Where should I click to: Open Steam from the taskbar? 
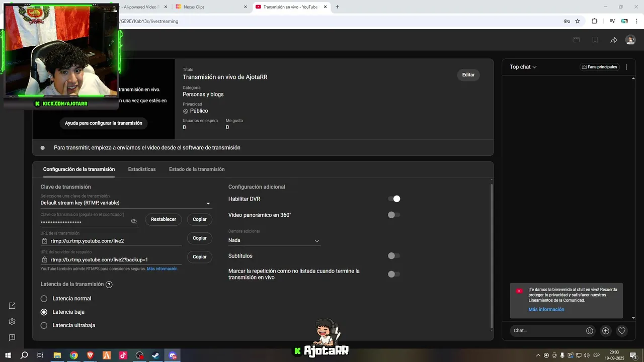[x=156, y=355]
